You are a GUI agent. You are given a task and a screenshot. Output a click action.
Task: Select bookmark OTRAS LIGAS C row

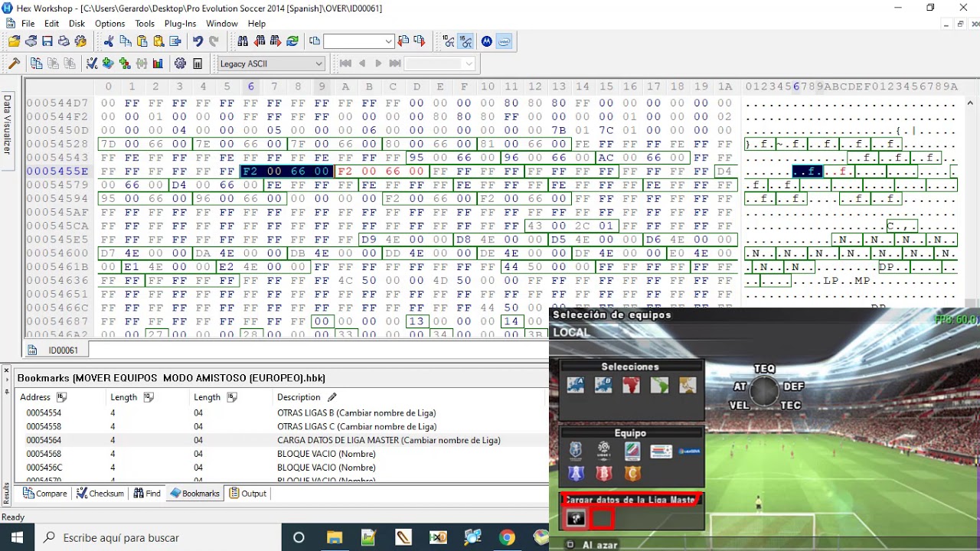coord(281,426)
